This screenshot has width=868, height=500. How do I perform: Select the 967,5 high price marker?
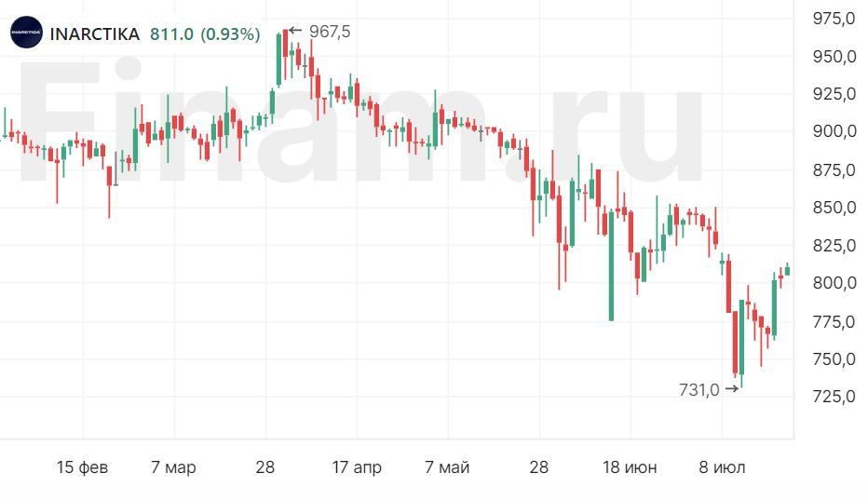point(329,32)
